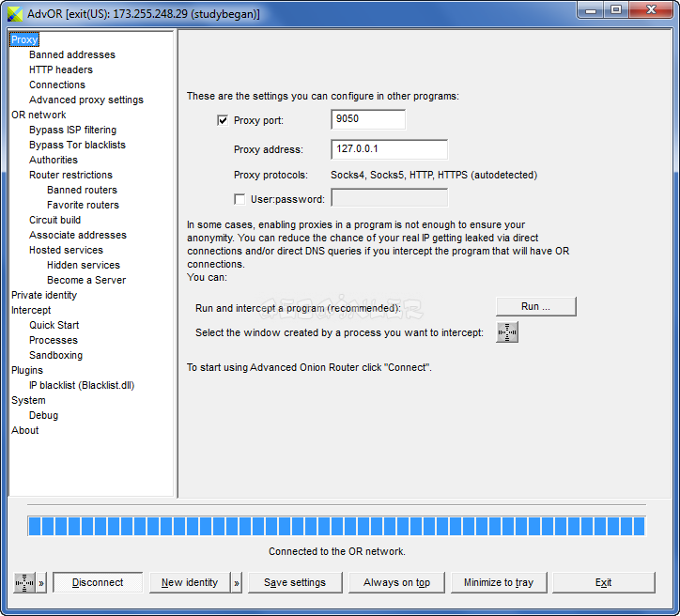The width and height of the screenshot is (680, 616).
Task: Open Bypass Tor blacklists
Action: click(77, 145)
